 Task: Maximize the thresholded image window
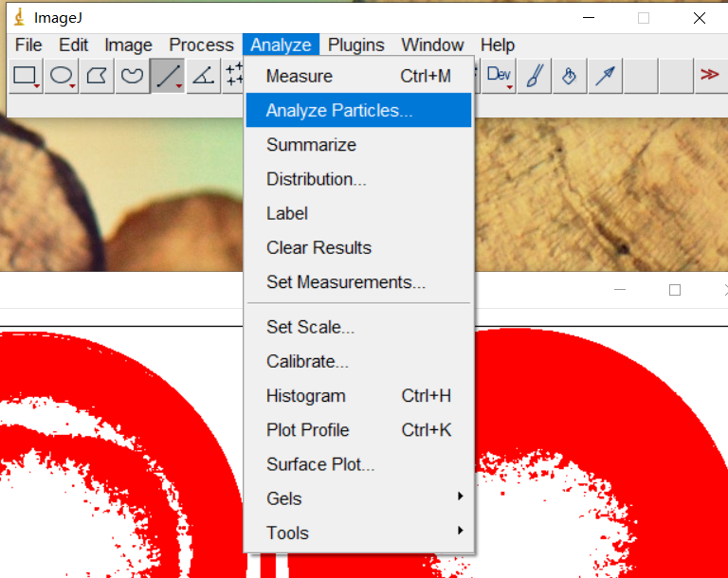click(675, 290)
